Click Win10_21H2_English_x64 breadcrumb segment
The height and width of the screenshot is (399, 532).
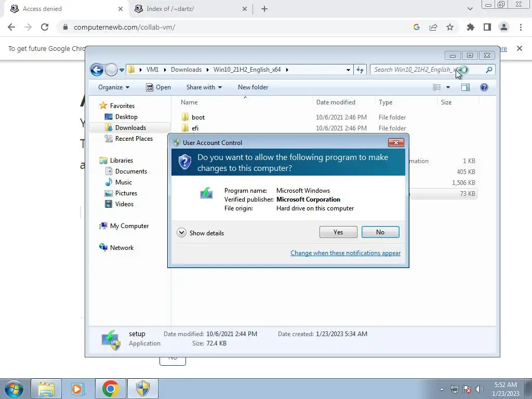tap(247, 70)
